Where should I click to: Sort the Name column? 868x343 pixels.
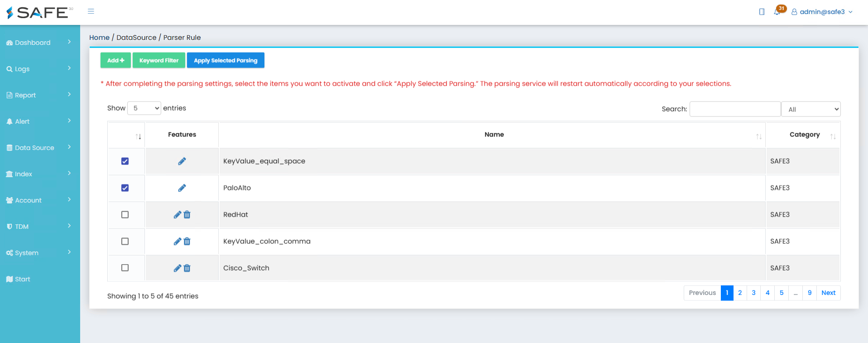759,136
